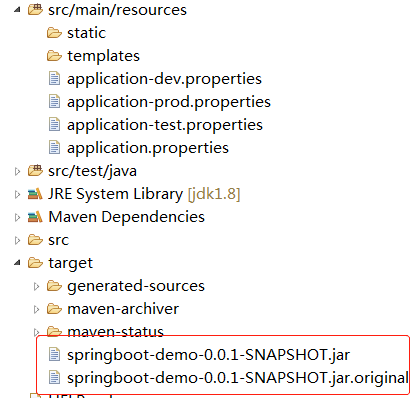Expand the maven-status folder arrow
The height and width of the screenshot is (398, 420).
[x=36, y=332]
